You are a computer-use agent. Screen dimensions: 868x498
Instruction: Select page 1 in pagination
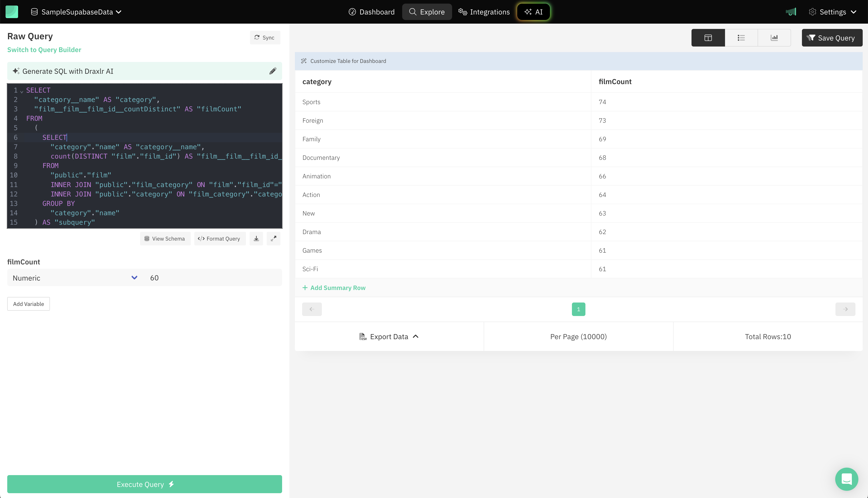(x=579, y=309)
